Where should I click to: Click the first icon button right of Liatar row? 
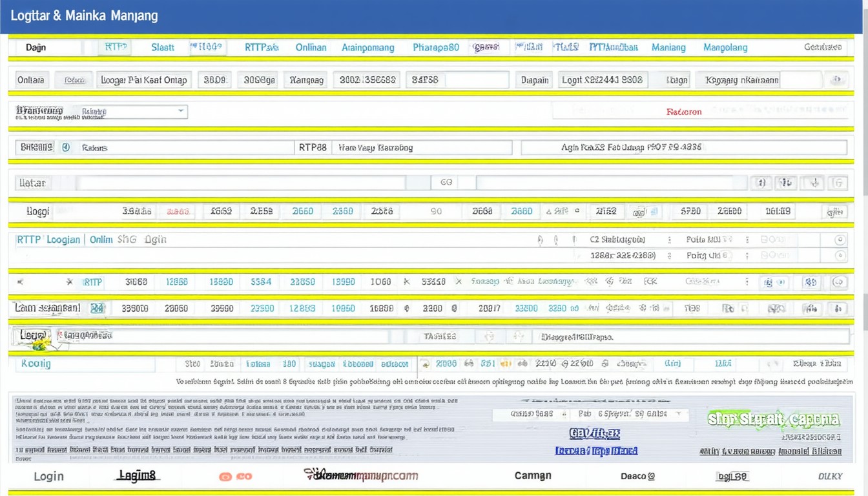tap(761, 183)
